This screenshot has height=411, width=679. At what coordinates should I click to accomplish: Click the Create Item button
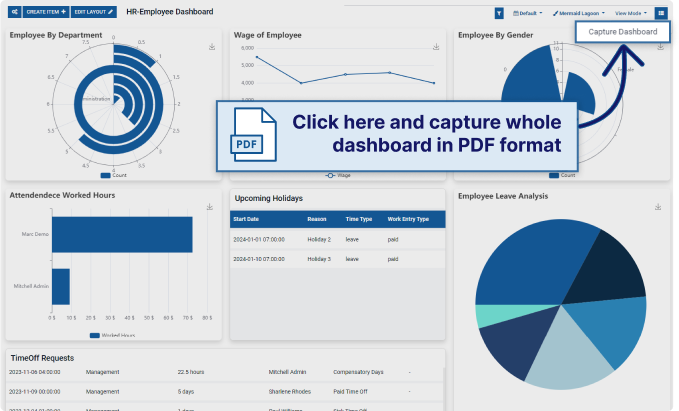coord(46,12)
